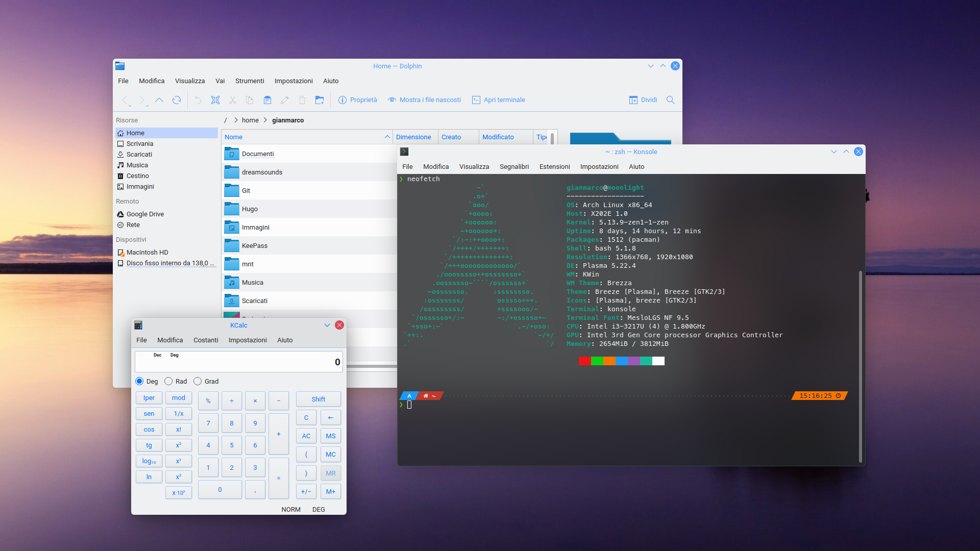Click the AC button in KCalc
Image resolution: width=980 pixels, height=551 pixels.
[x=306, y=436]
